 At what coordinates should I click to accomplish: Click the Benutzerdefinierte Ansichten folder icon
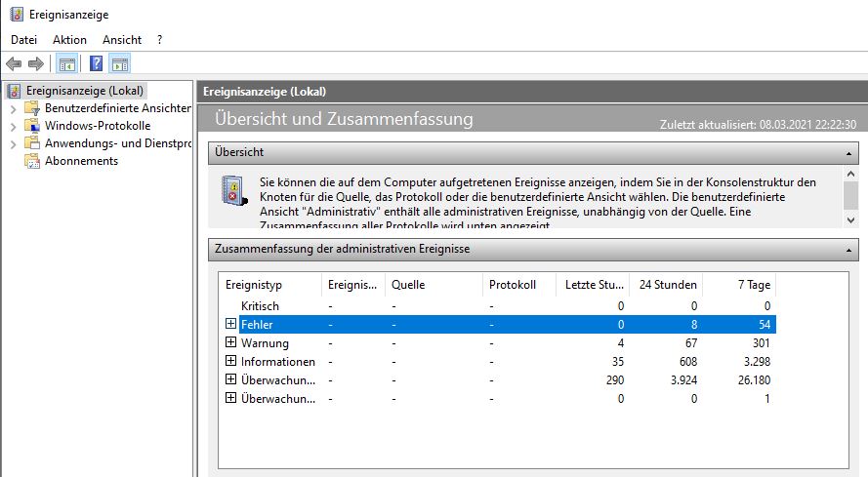pyautogui.click(x=32, y=108)
